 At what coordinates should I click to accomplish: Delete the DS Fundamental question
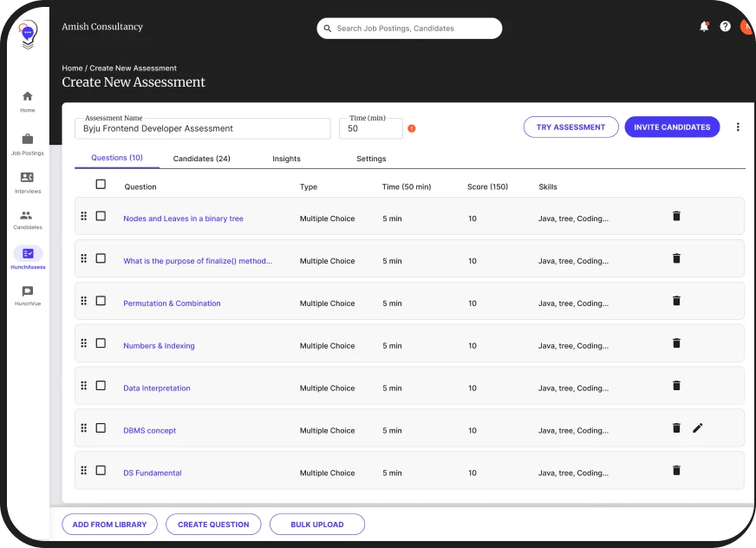pyautogui.click(x=676, y=469)
